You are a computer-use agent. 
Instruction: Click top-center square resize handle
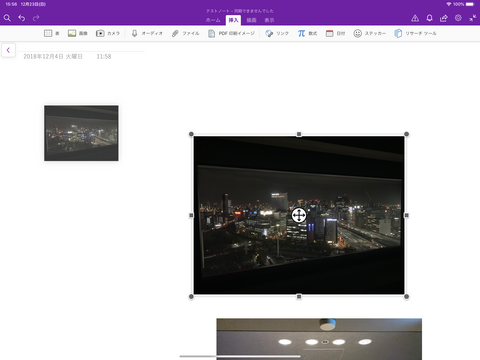pyautogui.click(x=299, y=134)
